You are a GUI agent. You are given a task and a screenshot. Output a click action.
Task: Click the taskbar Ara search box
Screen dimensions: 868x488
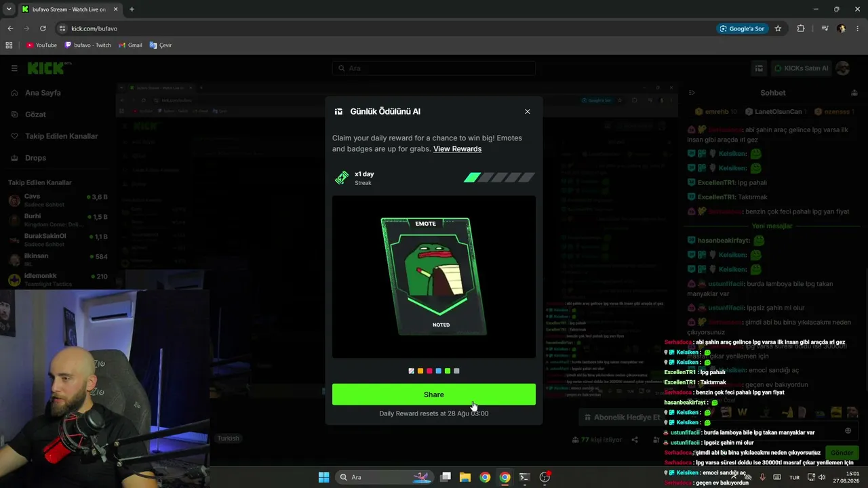(x=384, y=477)
